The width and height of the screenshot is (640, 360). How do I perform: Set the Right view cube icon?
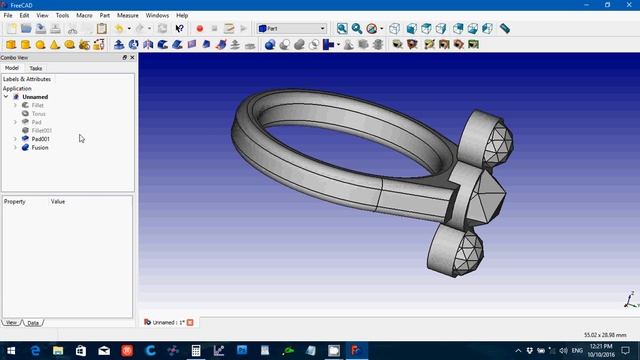[x=441, y=29]
